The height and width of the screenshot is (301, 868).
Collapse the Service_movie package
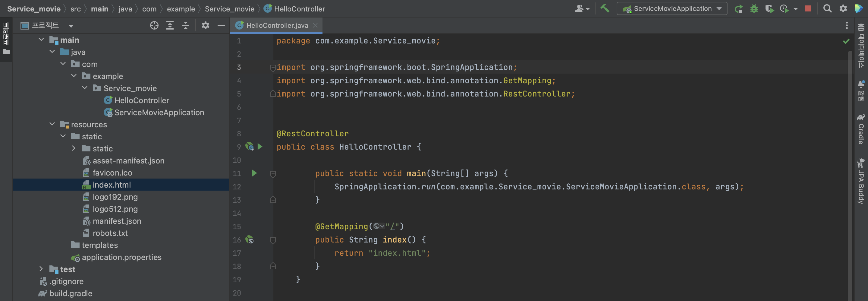click(x=85, y=88)
